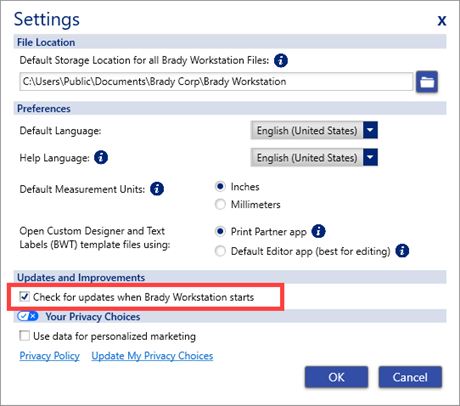This screenshot has width=460, height=406.
Task: Click the Preferences section header
Action: coord(230,108)
